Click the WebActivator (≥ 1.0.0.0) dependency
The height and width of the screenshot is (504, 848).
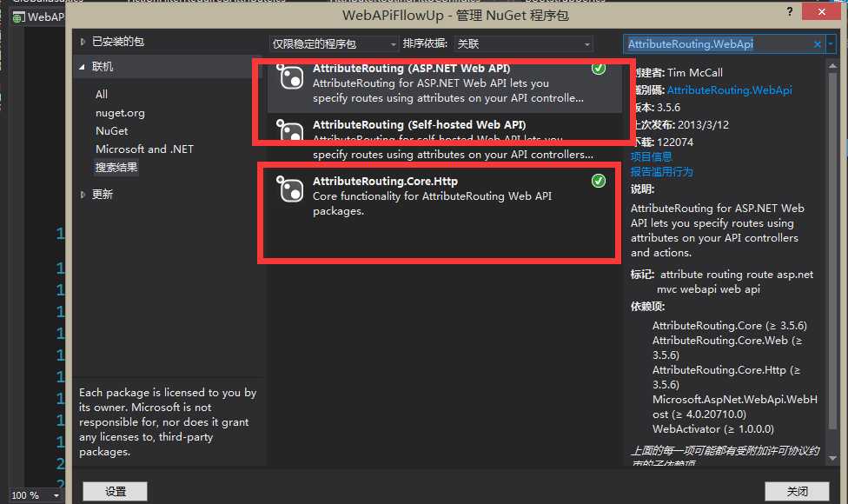[x=712, y=429]
